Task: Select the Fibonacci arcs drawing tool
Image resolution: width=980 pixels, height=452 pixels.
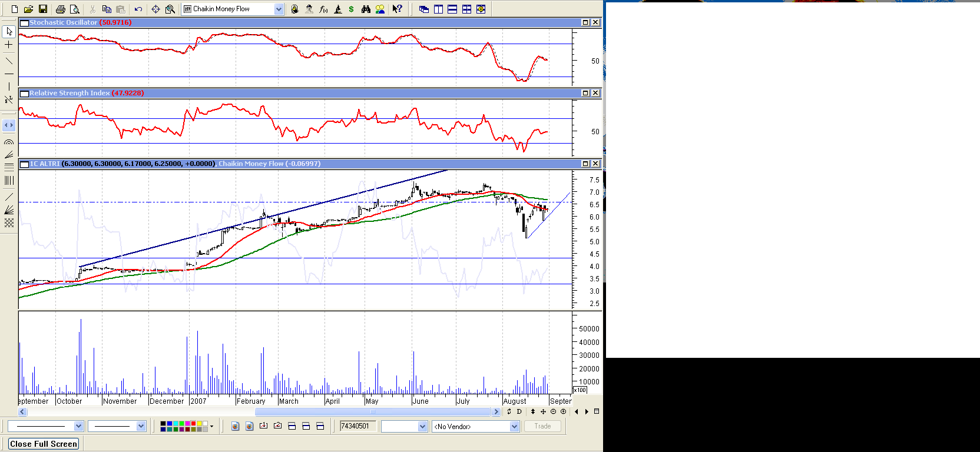Action: pos(9,142)
